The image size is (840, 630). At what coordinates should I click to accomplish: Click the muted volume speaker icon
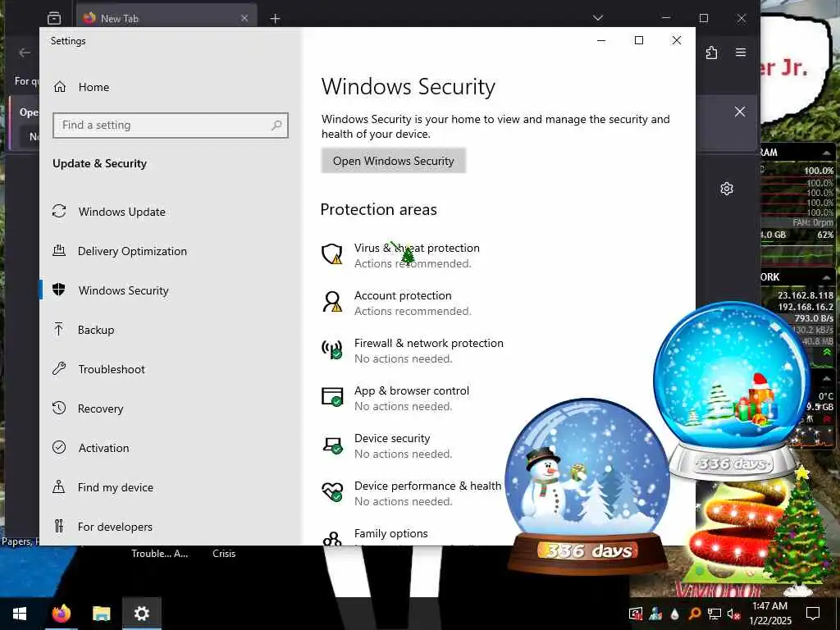[x=733, y=614]
